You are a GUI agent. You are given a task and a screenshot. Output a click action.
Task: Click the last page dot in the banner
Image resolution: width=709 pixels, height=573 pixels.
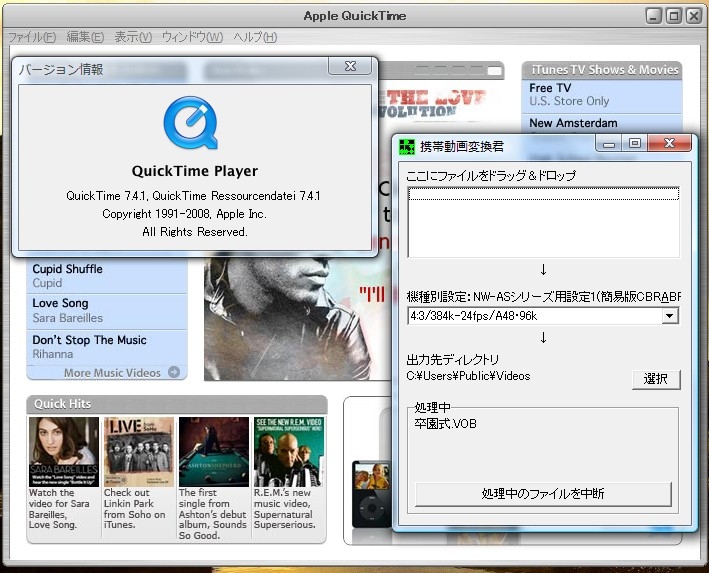pos(495,71)
